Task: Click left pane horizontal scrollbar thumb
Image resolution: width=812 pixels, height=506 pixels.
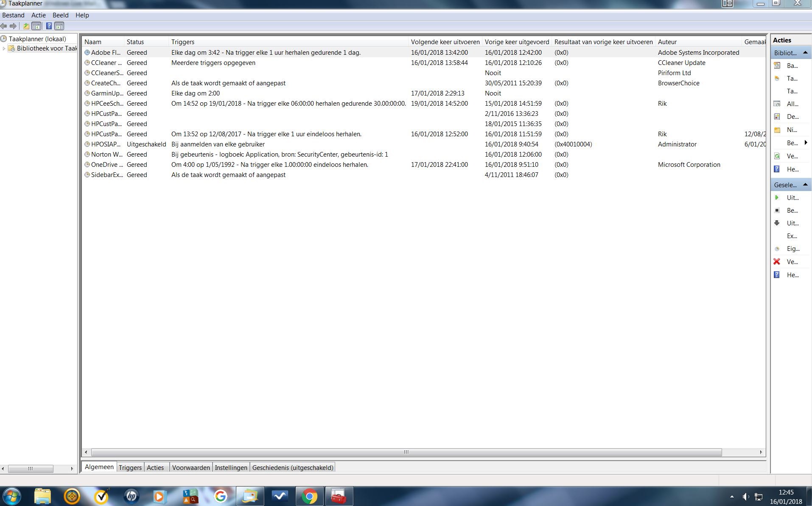Action: pos(31,469)
